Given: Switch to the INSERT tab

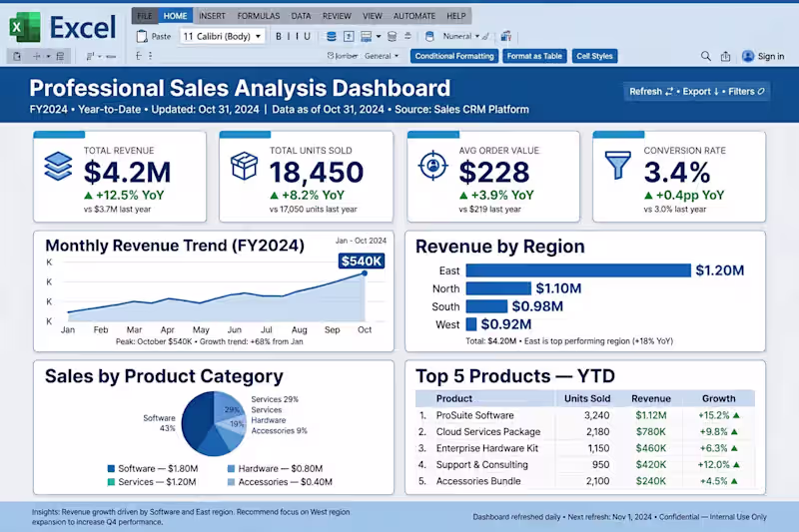Looking at the screenshot, I should (x=212, y=16).
